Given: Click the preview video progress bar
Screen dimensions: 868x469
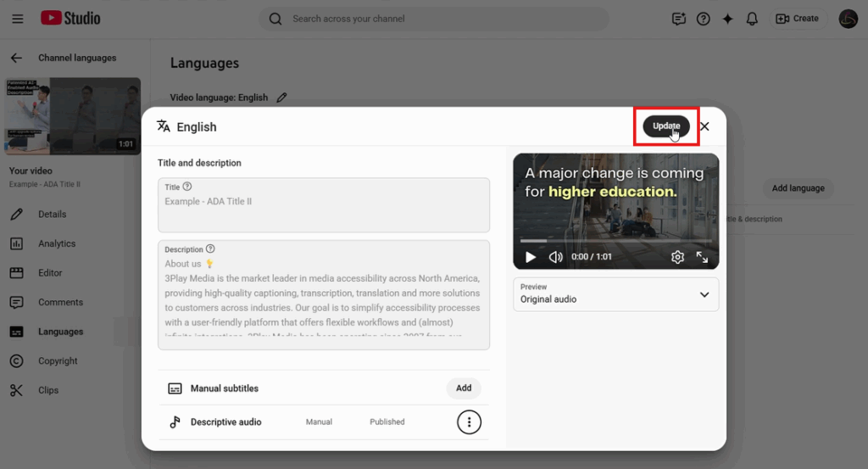Looking at the screenshot, I should point(615,241).
